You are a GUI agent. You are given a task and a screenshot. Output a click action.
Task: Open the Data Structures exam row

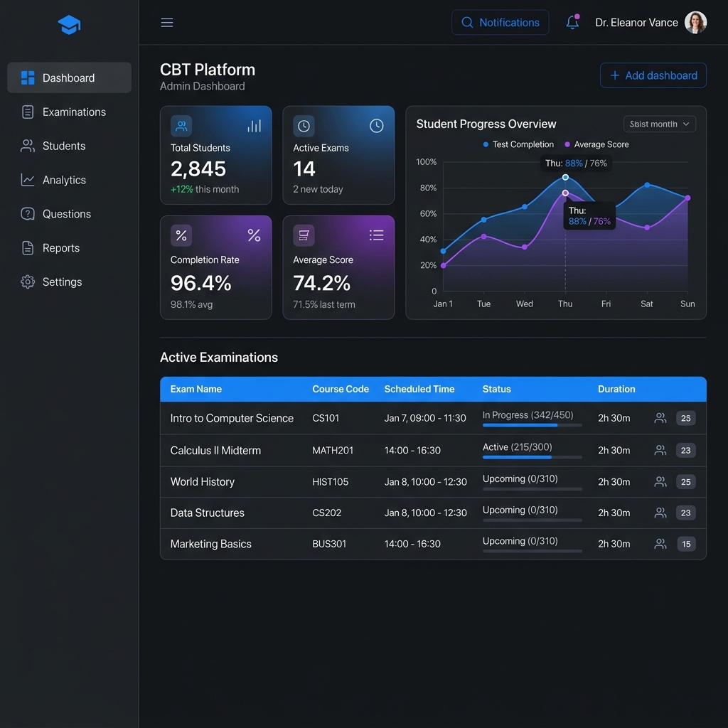click(x=433, y=513)
